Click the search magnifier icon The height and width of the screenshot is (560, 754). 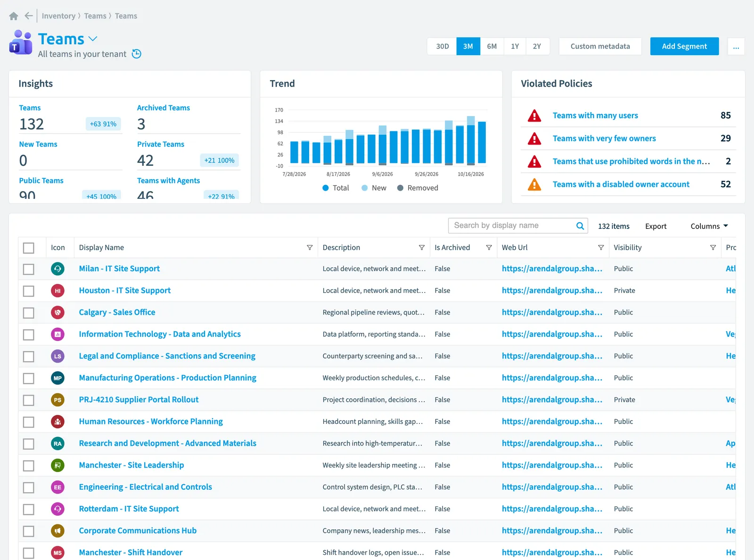[x=580, y=226]
